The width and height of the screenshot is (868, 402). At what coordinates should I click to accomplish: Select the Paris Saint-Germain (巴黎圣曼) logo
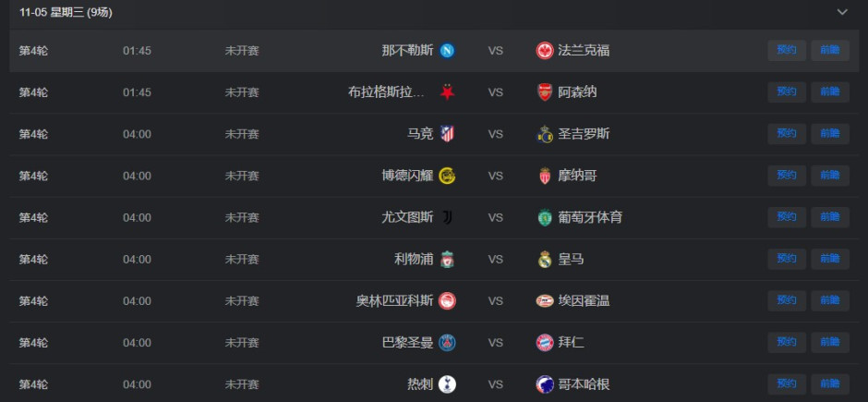pyautogui.click(x=447, y=343)
